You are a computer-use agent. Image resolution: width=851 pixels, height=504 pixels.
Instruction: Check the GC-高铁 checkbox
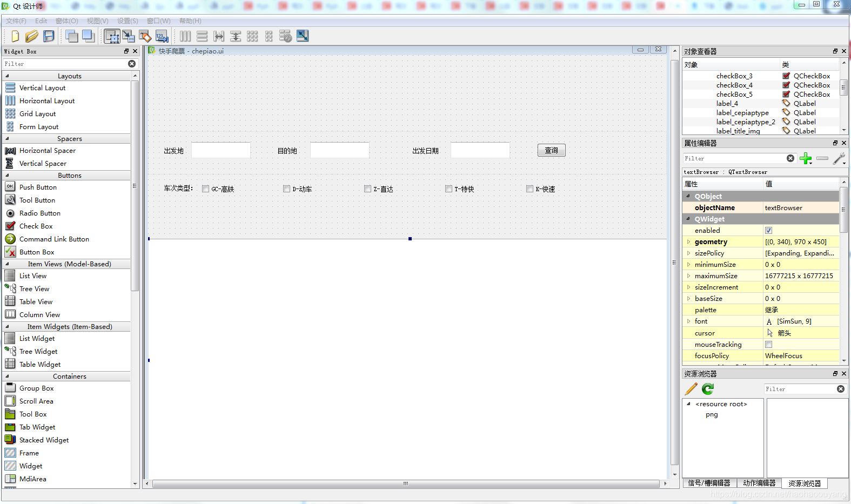pyautogui.click(x=206, y=189)
